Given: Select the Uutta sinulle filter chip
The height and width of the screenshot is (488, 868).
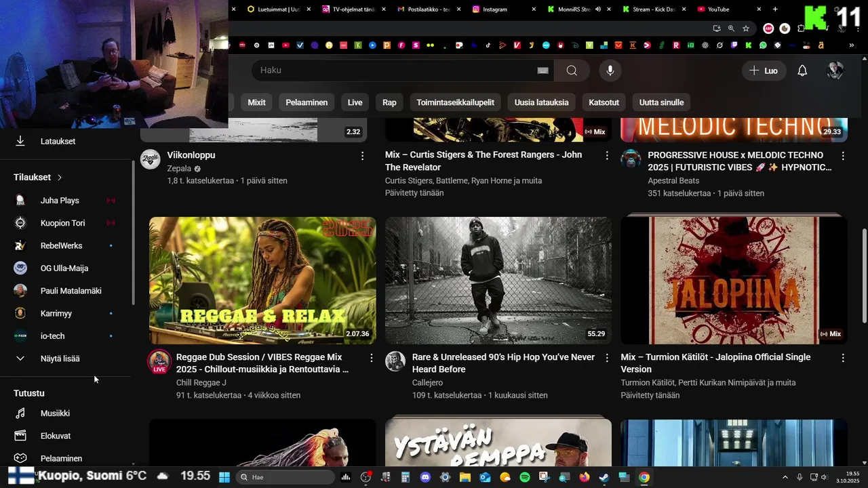Looking at the screenshot, I should tap(661, 102).
